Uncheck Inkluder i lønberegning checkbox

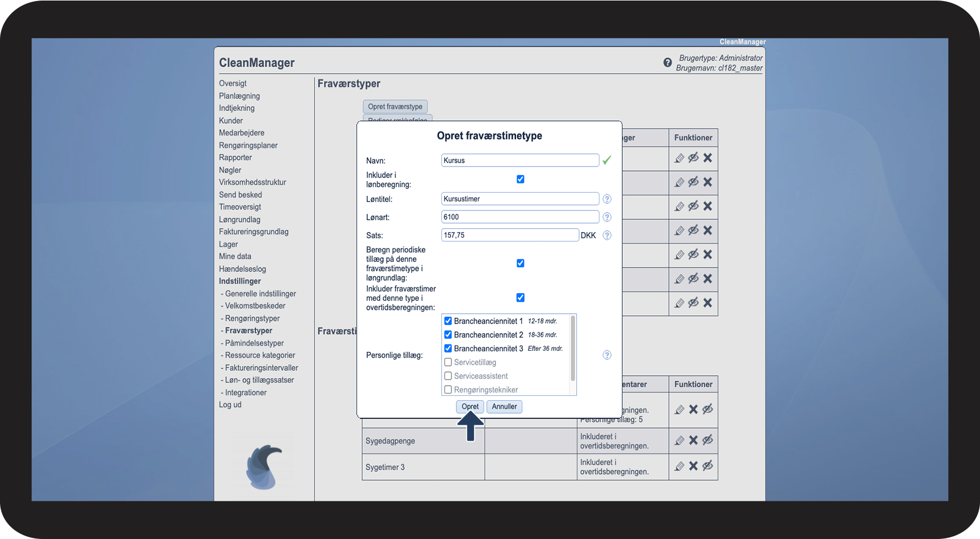520,179
